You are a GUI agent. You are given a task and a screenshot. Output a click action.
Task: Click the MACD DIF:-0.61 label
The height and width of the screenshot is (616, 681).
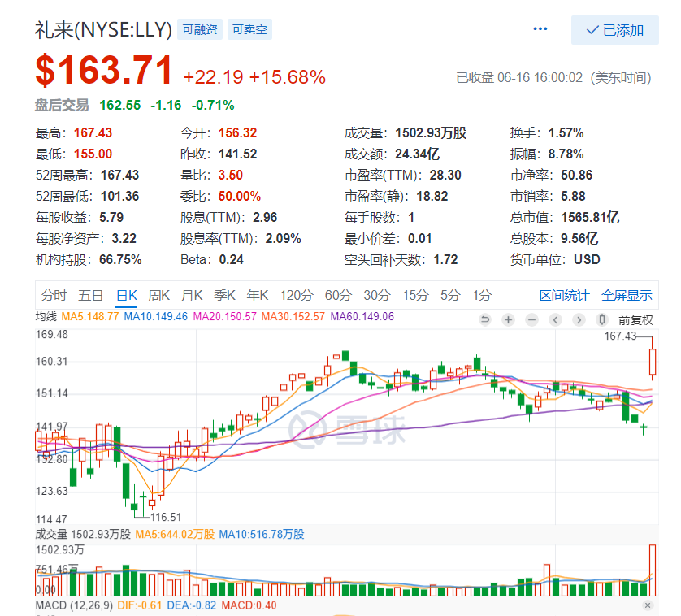[140, 605]
